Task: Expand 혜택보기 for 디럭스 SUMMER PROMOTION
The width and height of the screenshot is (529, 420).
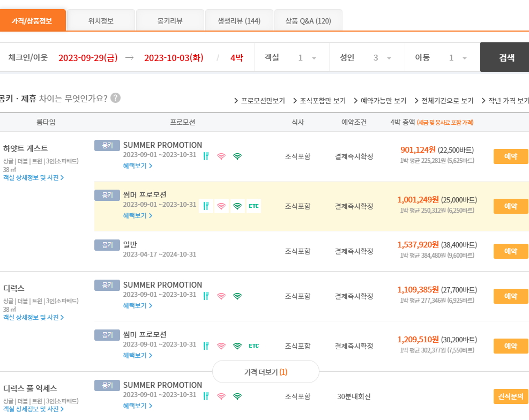Action: click(x=138, y=305)
